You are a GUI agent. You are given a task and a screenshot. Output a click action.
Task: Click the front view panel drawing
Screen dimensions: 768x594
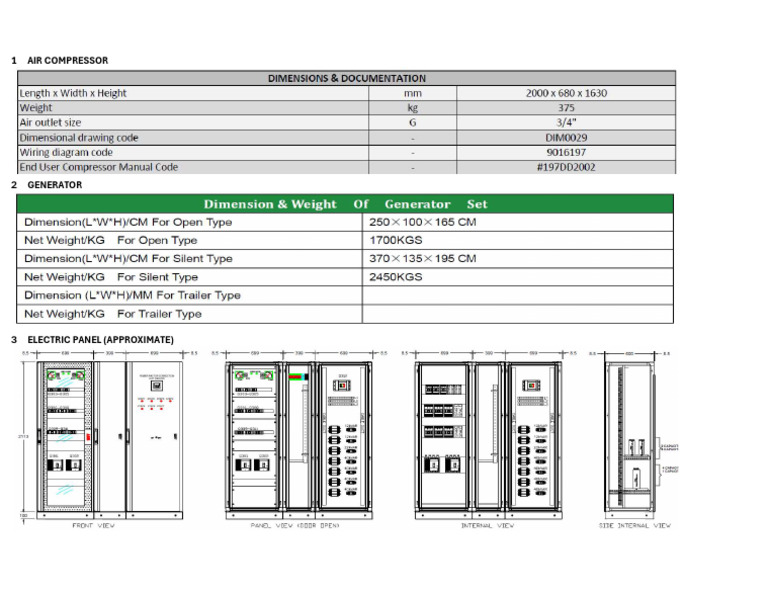click(x=109, y=440)
